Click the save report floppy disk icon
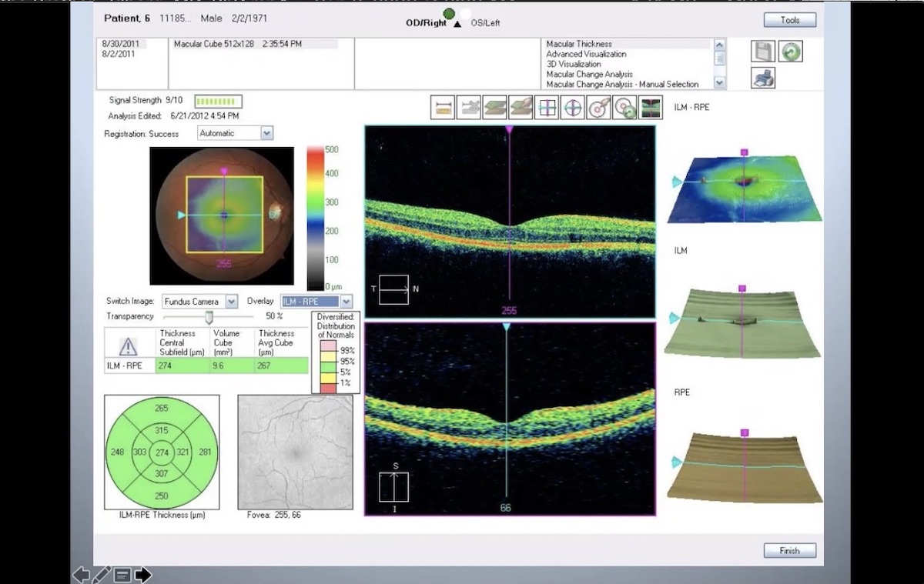The image size is (924, 584). (762, 51)
